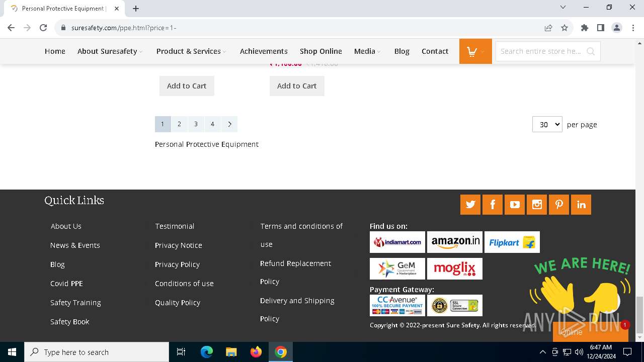
Task: Go to page 2 of results
Action: click(179, 124)
